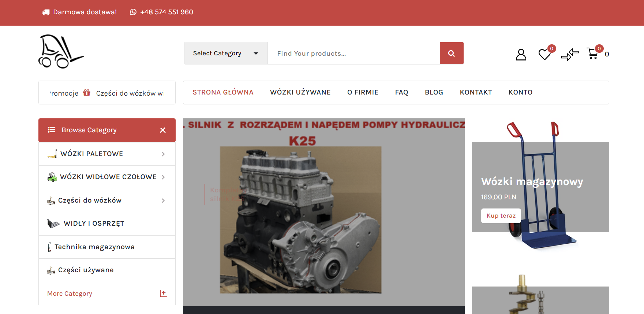Click the pallet truck icon
Viewport: 644px width, 314px height.
click(x=52, y=154)
